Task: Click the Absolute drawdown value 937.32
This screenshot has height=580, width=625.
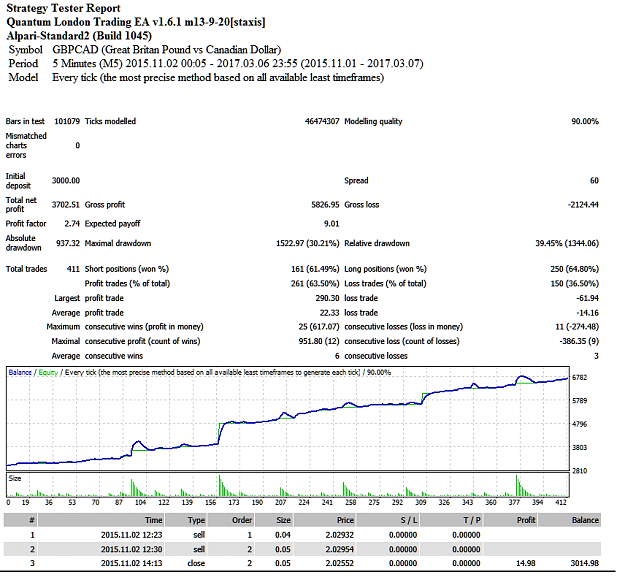Action: tap(68, 243)
